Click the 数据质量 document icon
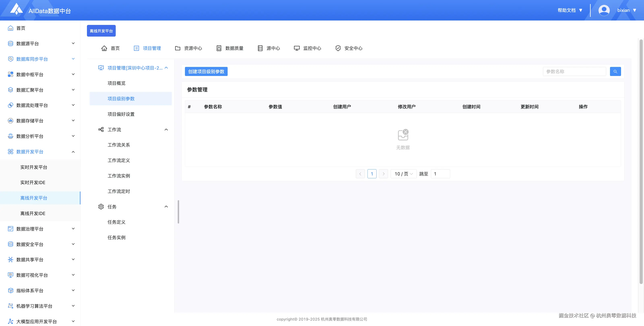 [x=219, y=48]
